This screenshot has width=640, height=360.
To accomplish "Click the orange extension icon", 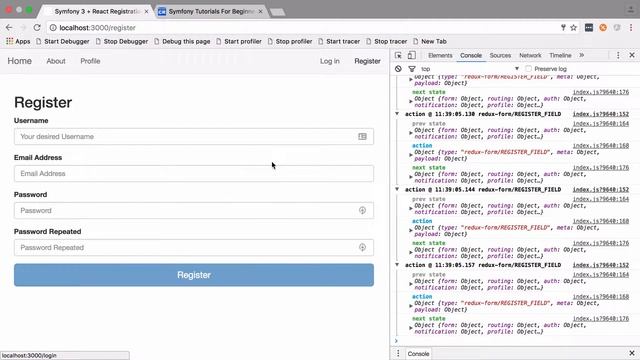I will (603, 27).
